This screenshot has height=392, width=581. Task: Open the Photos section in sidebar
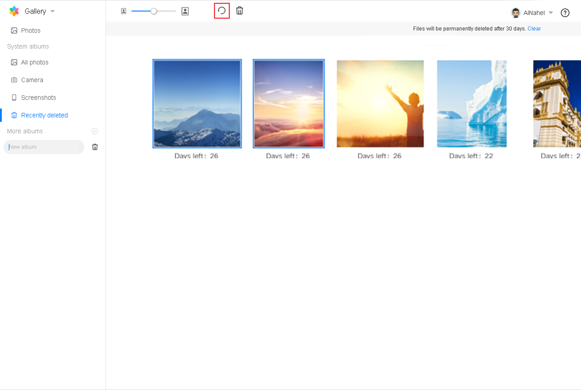point(30,30)
